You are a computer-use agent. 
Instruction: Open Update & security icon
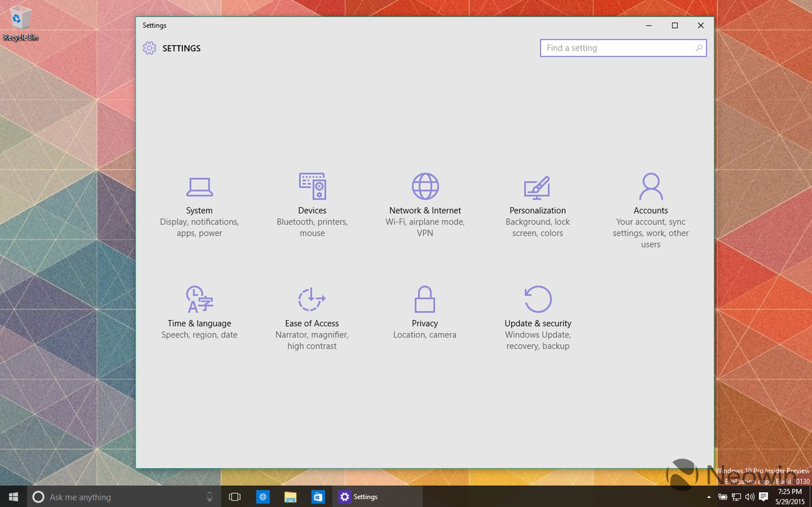538,299
